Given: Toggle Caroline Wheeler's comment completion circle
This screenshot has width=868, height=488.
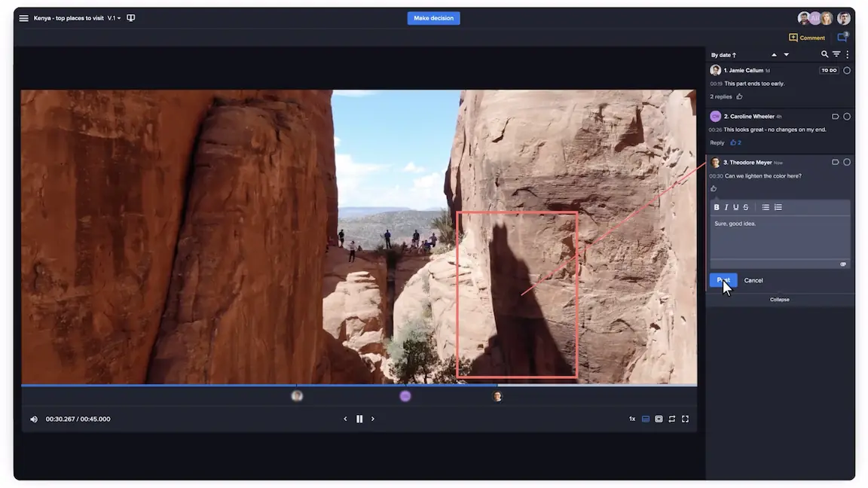Looking at the screenshot, I should coord(847,117).
